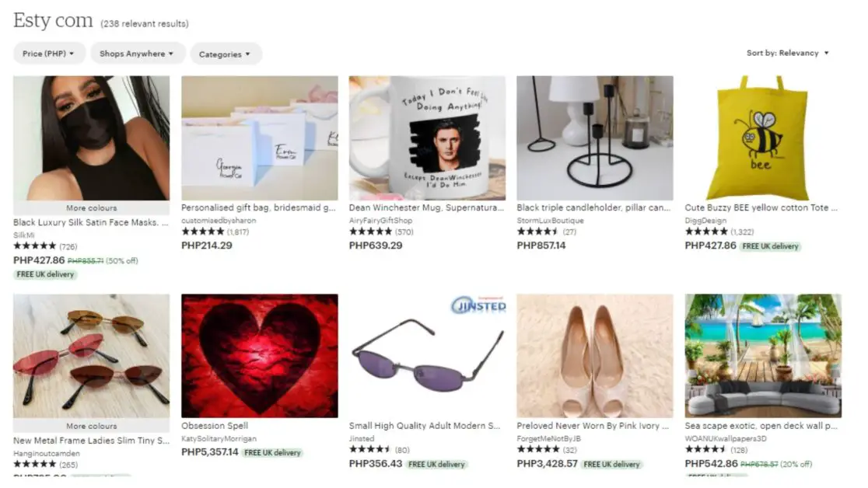The width and height of the screenshot is (868, 488).
Task: Expand the Shops Anywhere filter
Action: pos(138,54)
